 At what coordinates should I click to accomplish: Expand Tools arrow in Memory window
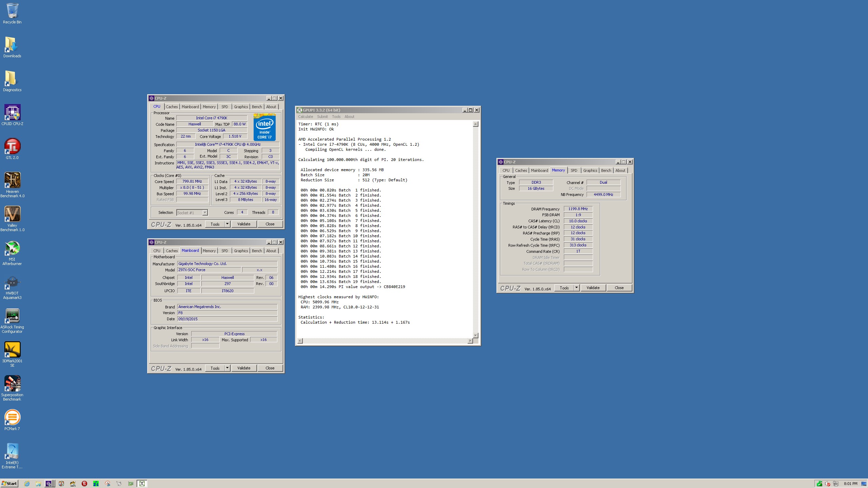[576, 288]
